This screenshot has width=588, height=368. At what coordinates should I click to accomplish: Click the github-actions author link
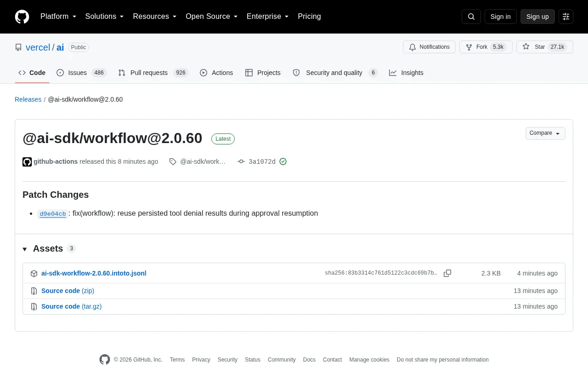click(56, 161)
